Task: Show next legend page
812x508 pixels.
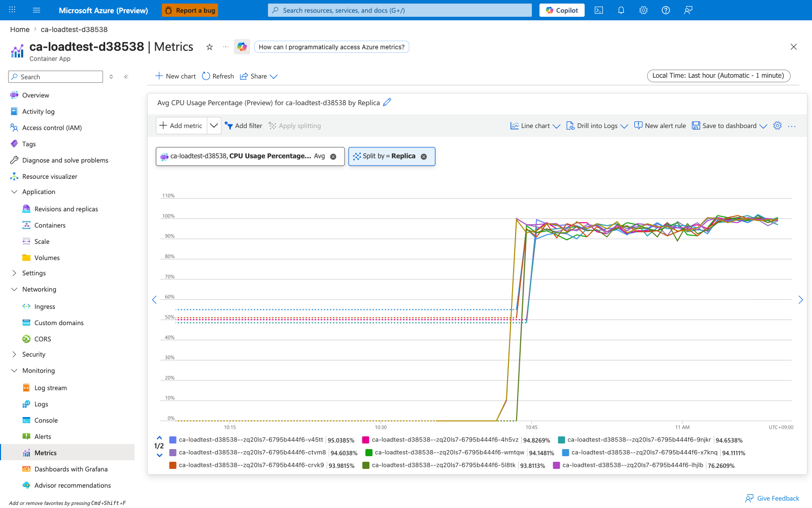Action: (x=159, y=455)
